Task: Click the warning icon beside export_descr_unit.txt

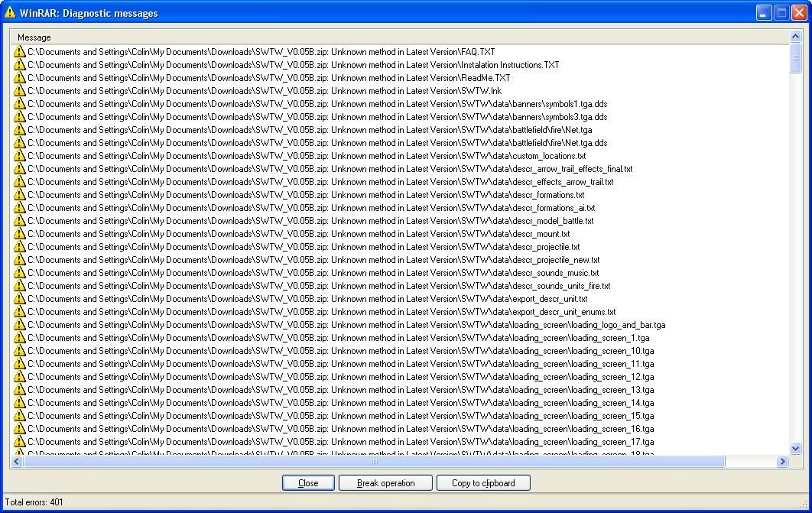Action: (x=19, y=299)
